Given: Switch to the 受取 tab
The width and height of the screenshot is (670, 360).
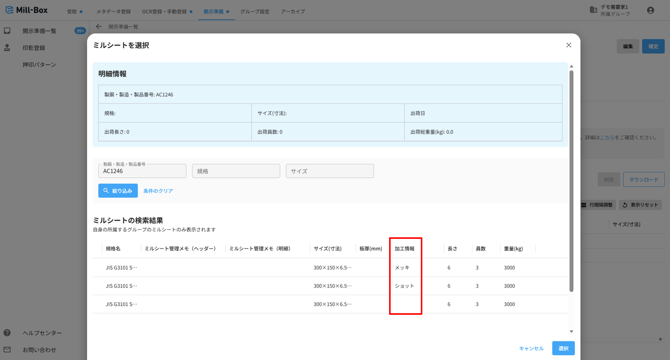Looking at the screenshot, I should coord(74,12).
